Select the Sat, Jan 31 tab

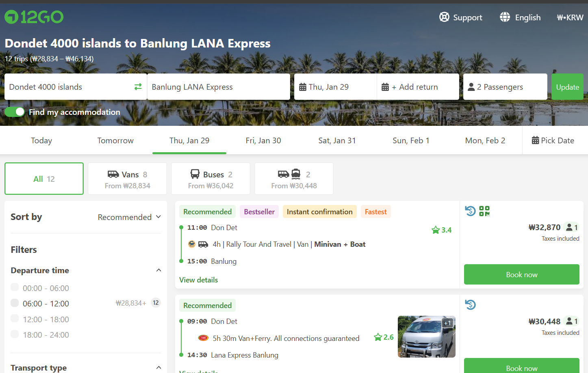[x=337, y=140]
